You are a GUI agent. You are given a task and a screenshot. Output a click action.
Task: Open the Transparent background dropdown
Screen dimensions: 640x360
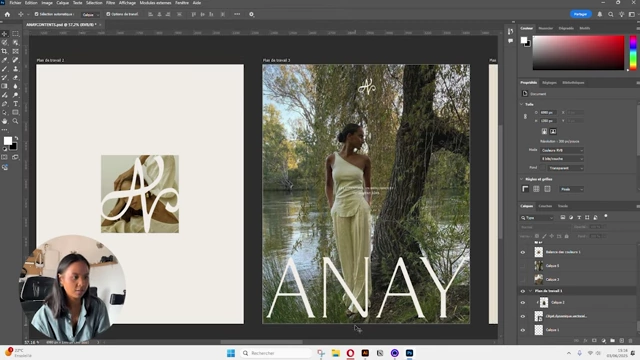point(565,168)
